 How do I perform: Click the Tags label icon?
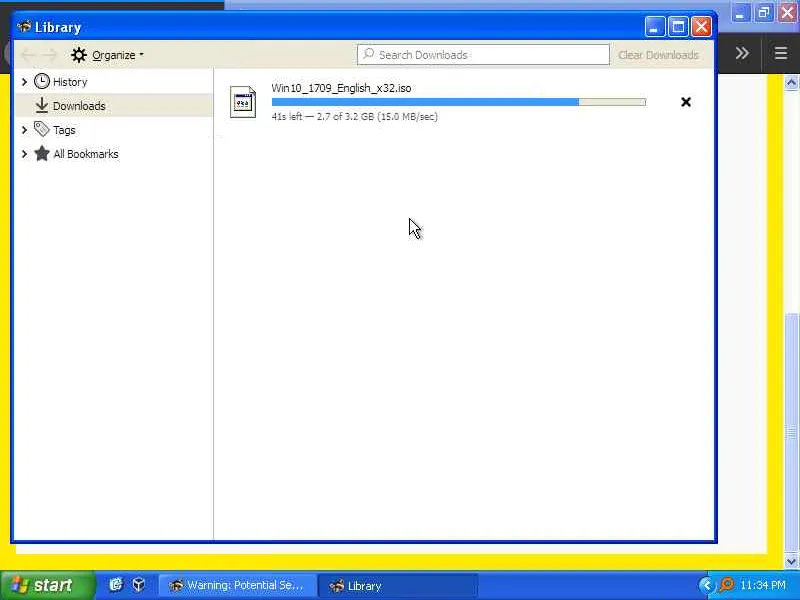(x=41, y=129)
